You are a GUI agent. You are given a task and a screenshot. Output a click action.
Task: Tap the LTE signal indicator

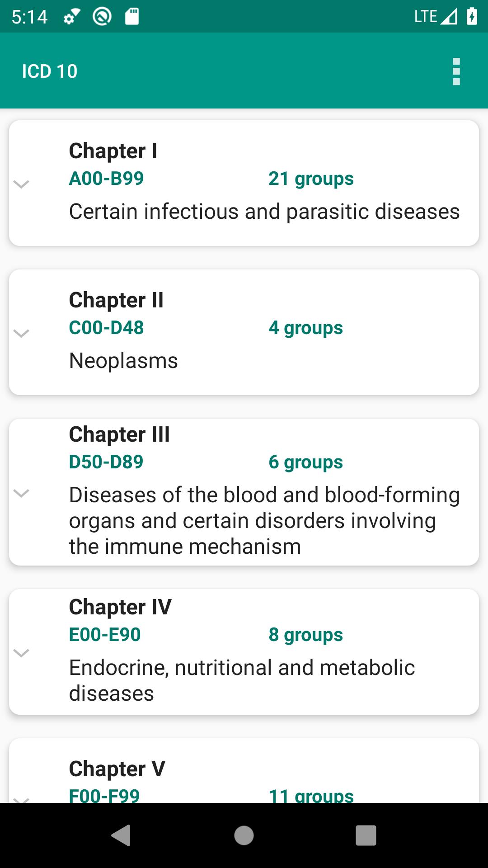(435, 17)
